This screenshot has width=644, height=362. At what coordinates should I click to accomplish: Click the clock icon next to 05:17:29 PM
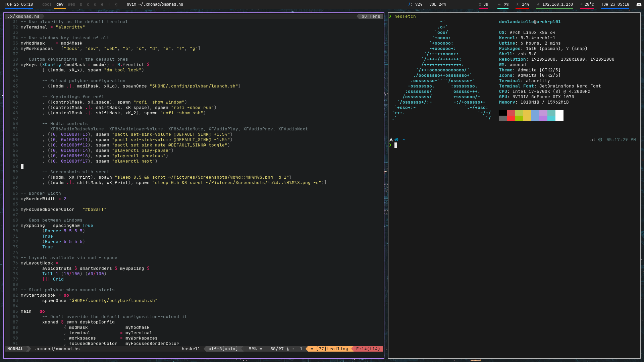pos(600,140)
